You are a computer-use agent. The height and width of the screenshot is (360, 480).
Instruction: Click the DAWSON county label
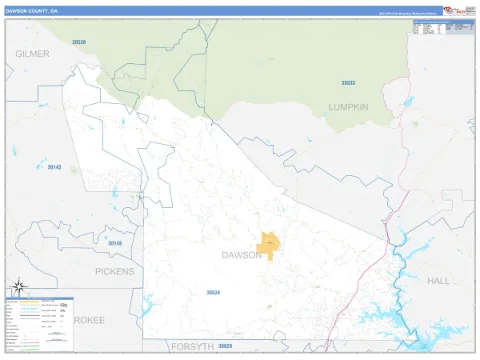[241, 255]
